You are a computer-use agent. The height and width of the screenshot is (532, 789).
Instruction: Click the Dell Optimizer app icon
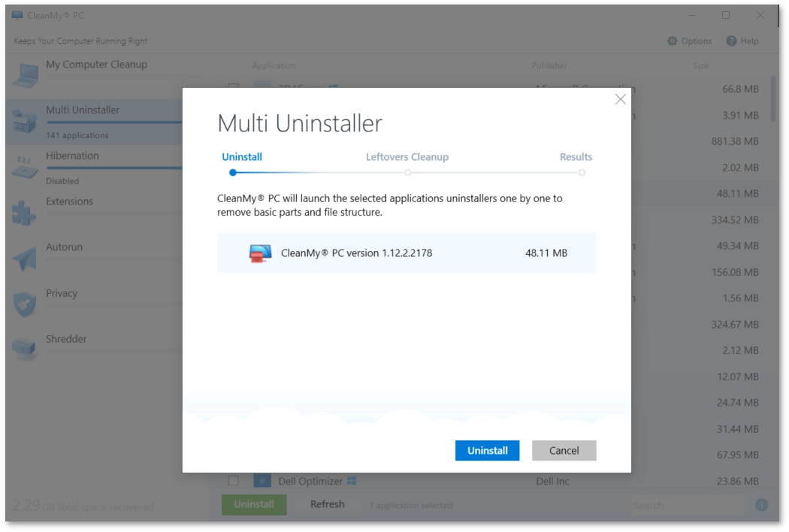click(262, 481)
